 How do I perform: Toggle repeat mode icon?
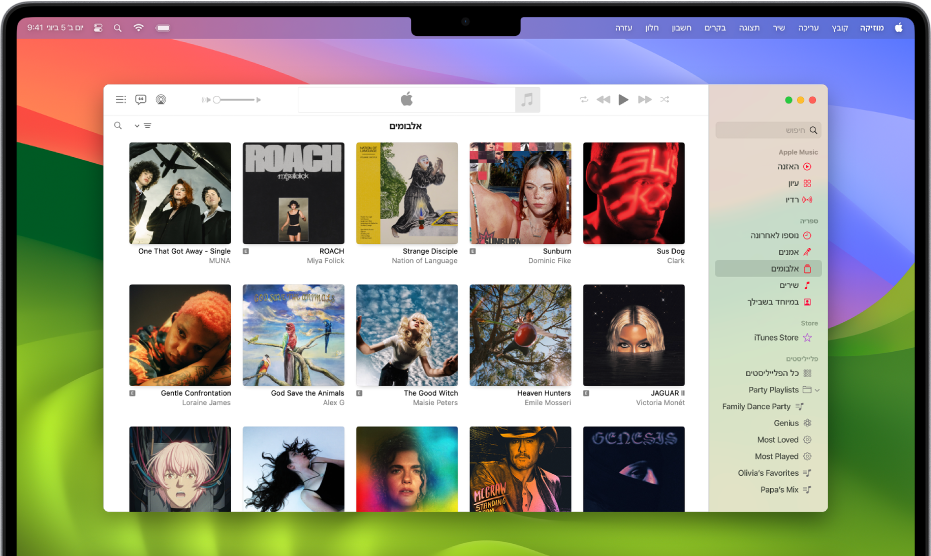[584, 100]
